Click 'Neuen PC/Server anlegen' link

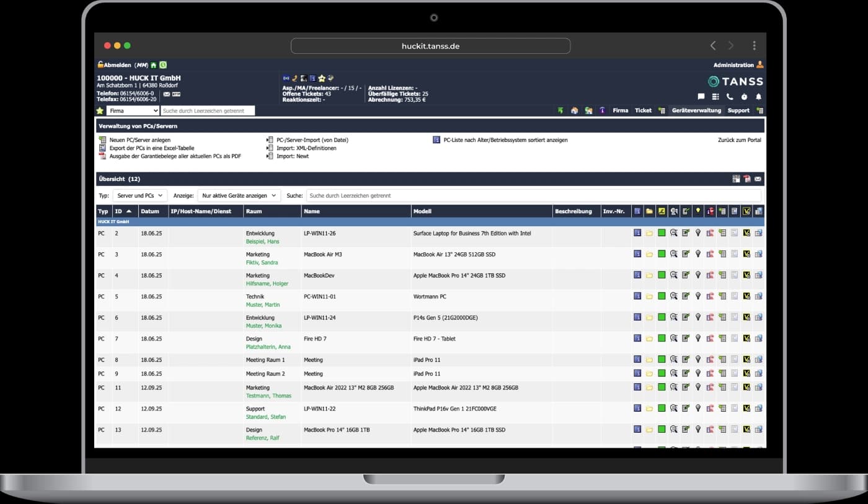click(139, 140)
